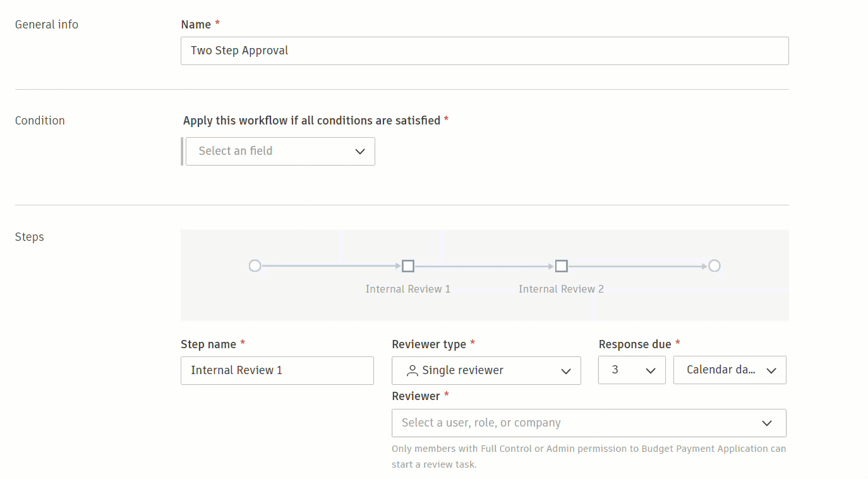
Task: Click the Reviewer type chevron arrow
Action: [566, 372]
